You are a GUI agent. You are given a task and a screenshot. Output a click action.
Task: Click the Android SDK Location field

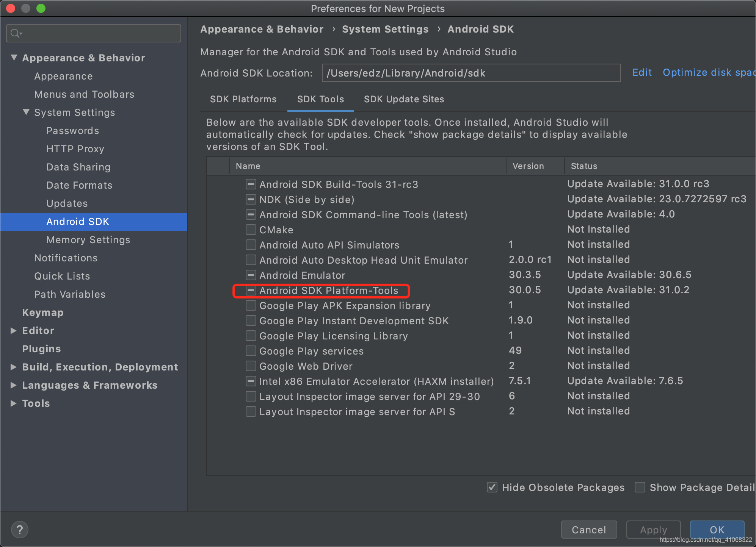pos(471,73)
